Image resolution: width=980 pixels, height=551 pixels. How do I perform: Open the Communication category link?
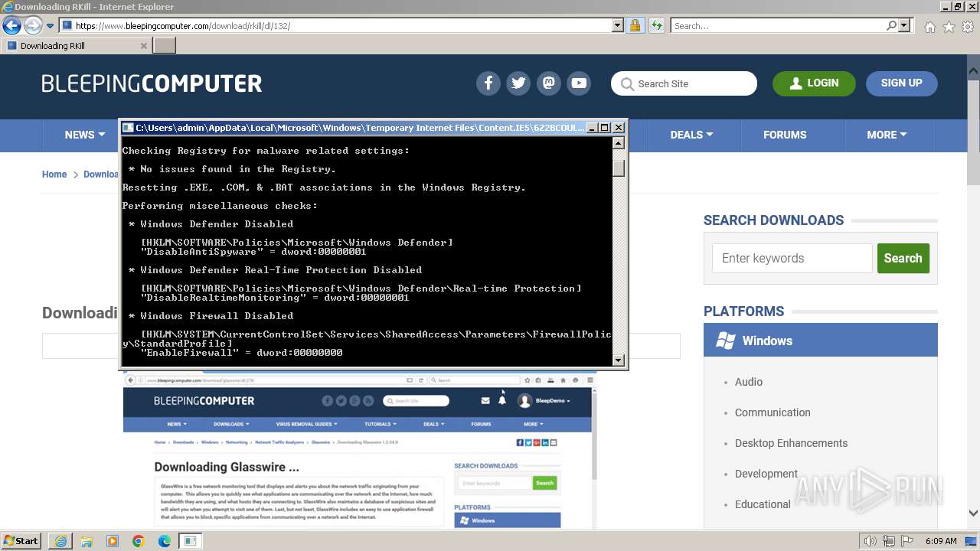773,412
